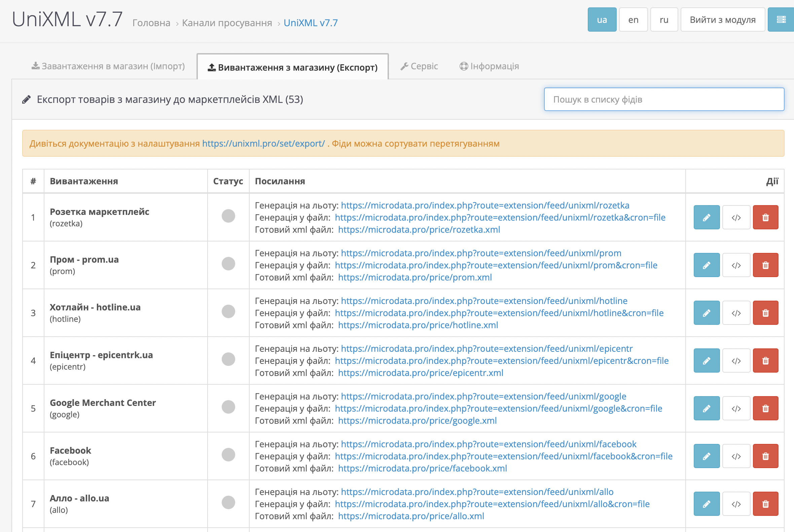Toggle status of Хотлайн hotline feed
Viewport: 794px width, 532px height.
click(228, 311)
